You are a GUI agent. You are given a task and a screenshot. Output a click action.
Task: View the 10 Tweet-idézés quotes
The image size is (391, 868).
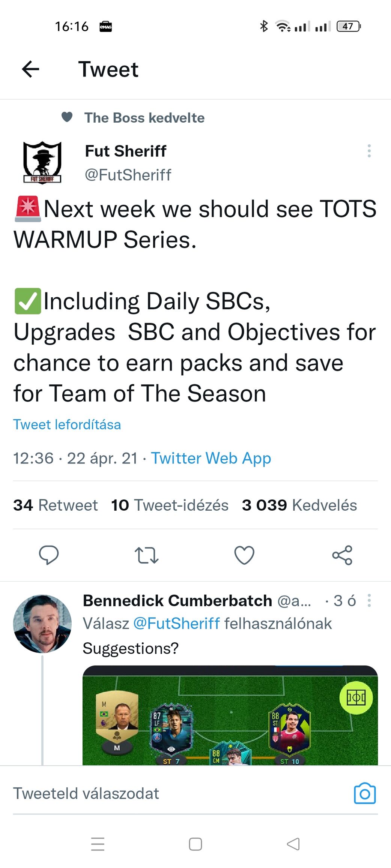click(170, 505)
